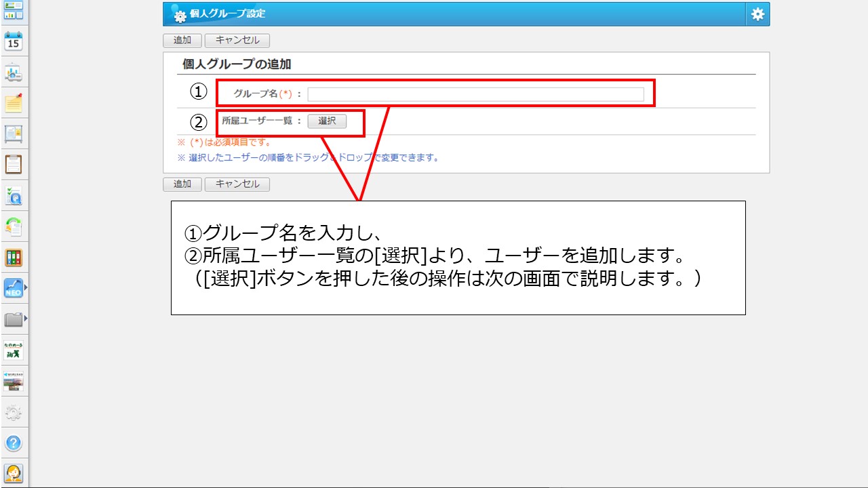
Task: Click the 個人グループ設定 header title
Action: tap(228, 14)
